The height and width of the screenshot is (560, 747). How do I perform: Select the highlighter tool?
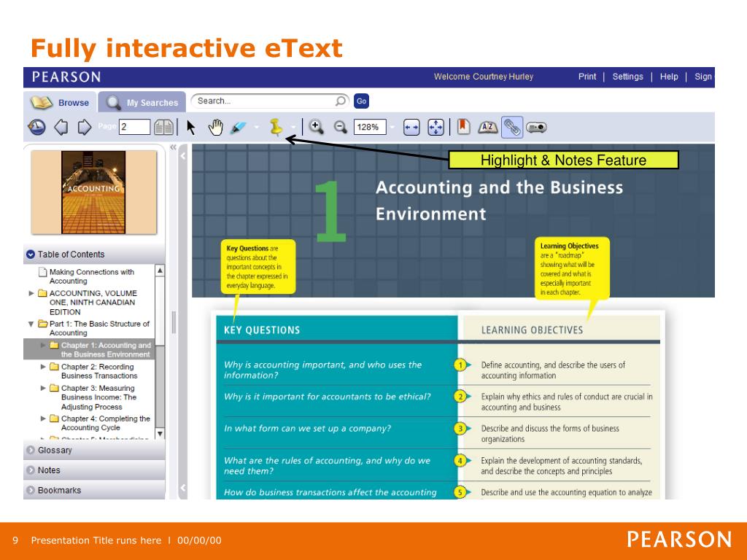(239, 127)
